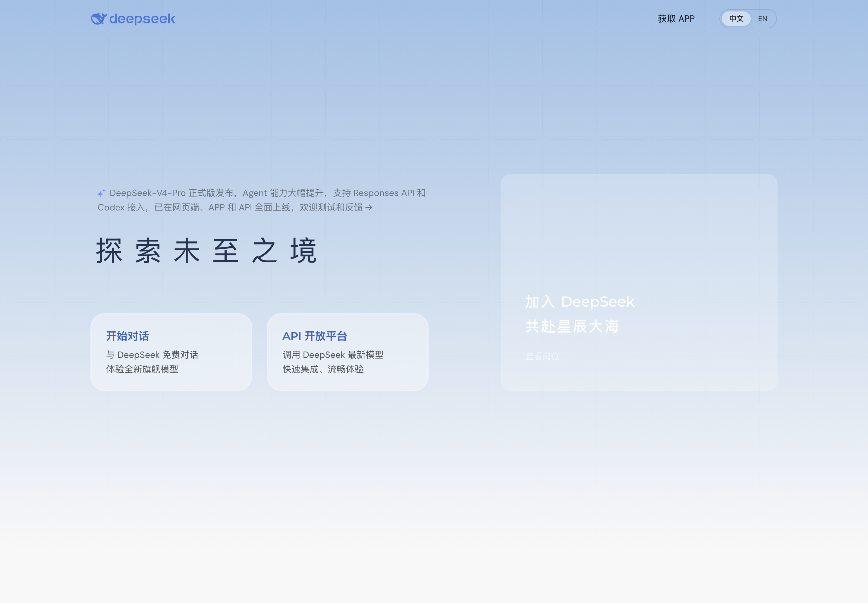Click the 与 DeepSeek 免费对话 text
868x603 pixels.
(x=152, y=355)
